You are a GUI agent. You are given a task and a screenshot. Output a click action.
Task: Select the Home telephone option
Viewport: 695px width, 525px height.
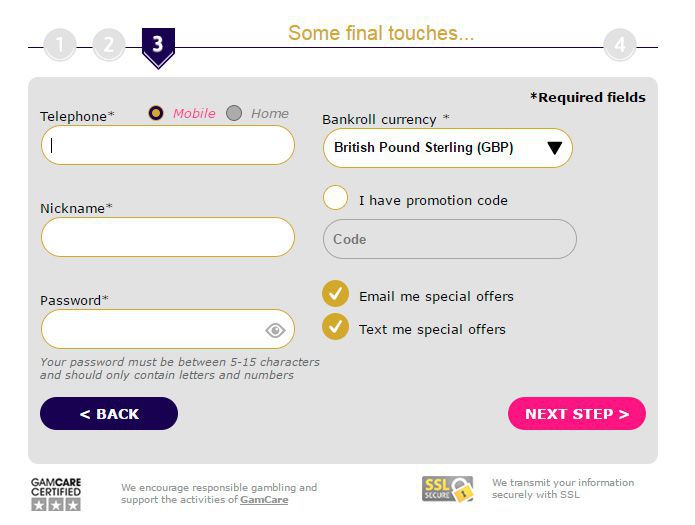234,113
